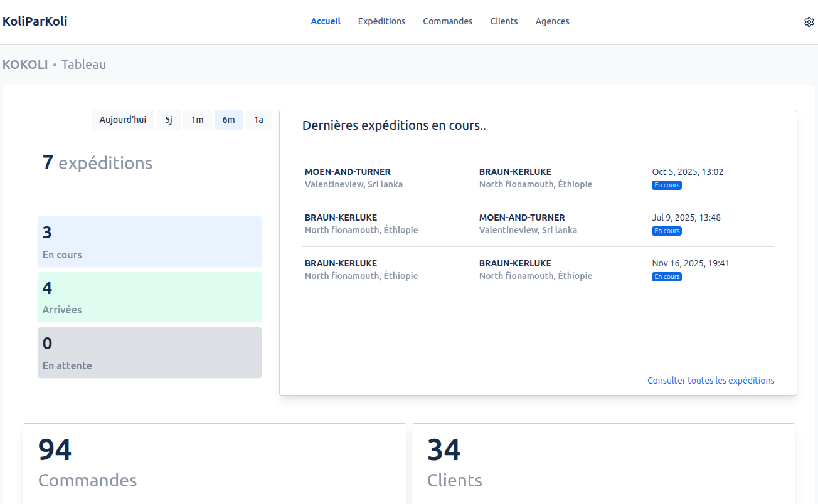Open the Clients section

click(504, 21)
